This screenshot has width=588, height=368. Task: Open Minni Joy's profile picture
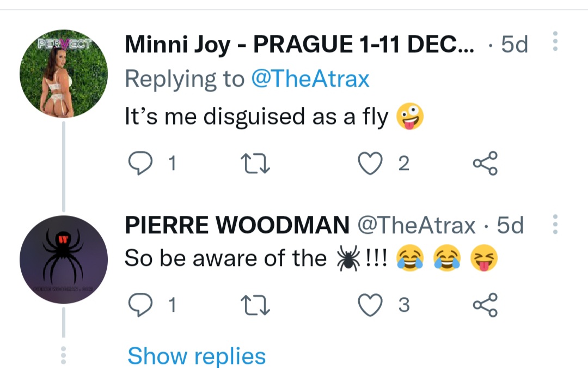(64, 74)
